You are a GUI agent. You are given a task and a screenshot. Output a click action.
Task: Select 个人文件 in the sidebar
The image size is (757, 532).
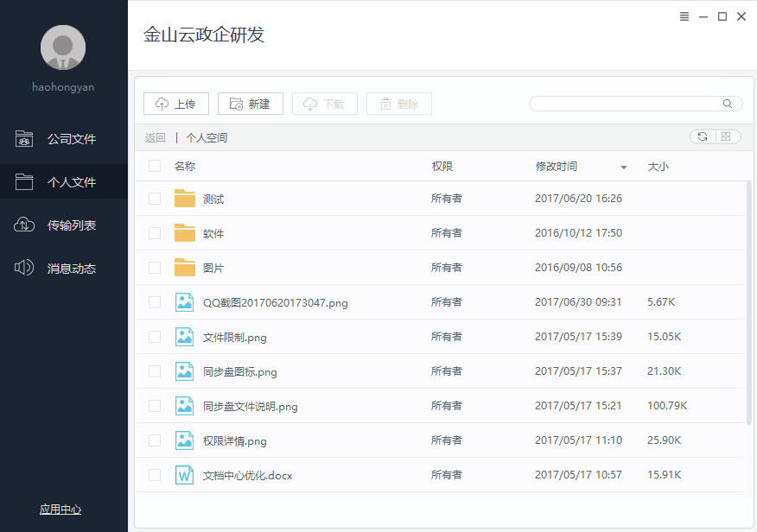(64, 182)
